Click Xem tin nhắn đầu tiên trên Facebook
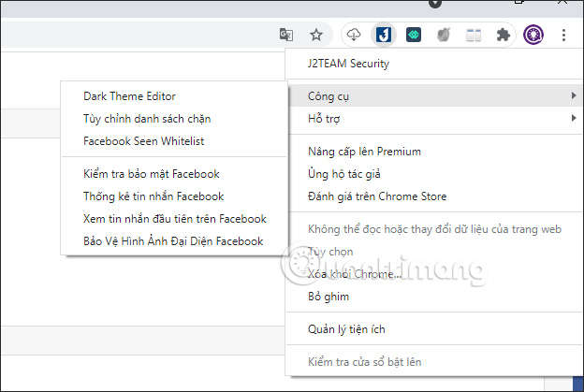 pyautogui.click(x=174, y=219)
